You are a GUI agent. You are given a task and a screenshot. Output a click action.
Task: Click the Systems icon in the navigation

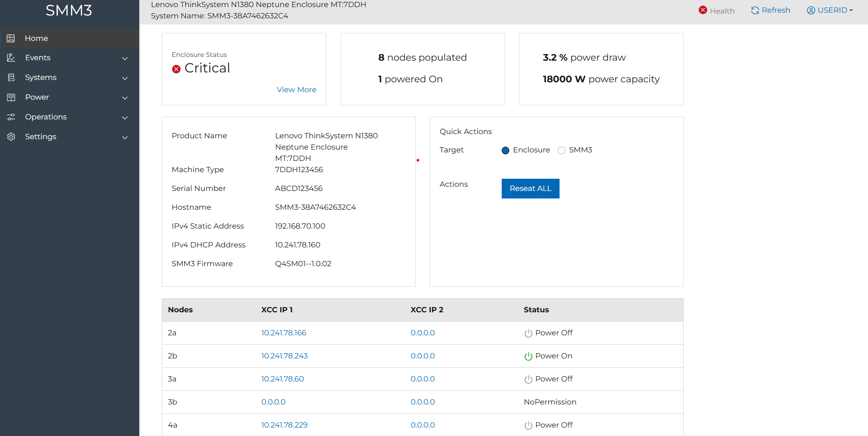coord(10,77)
